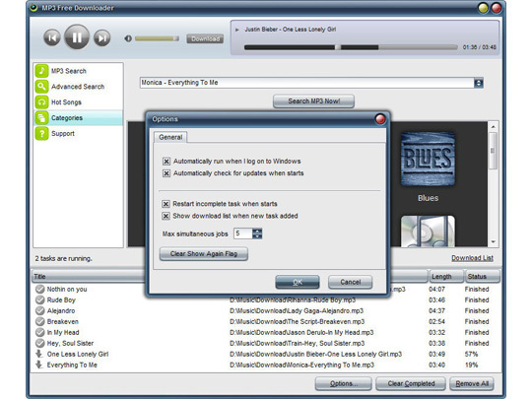Select Categories menu label
Screen dimensions: 532x399
[x=67, y=118]
